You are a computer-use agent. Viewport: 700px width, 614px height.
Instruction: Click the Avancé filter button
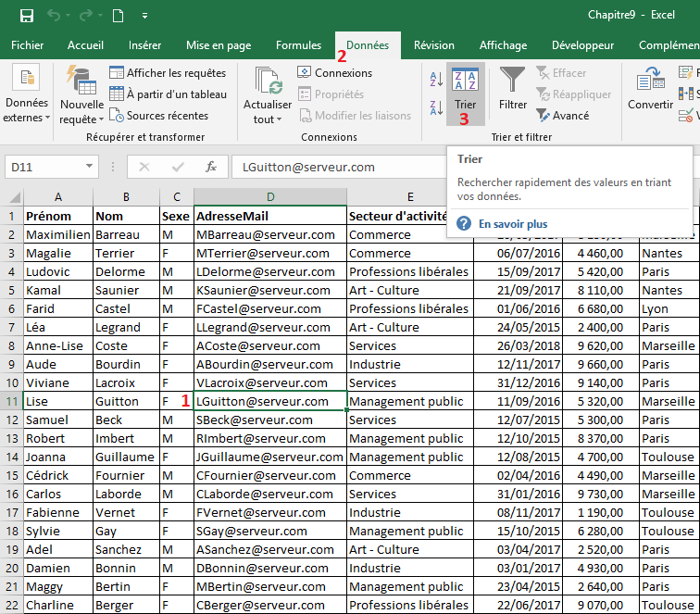pos(562,116)
